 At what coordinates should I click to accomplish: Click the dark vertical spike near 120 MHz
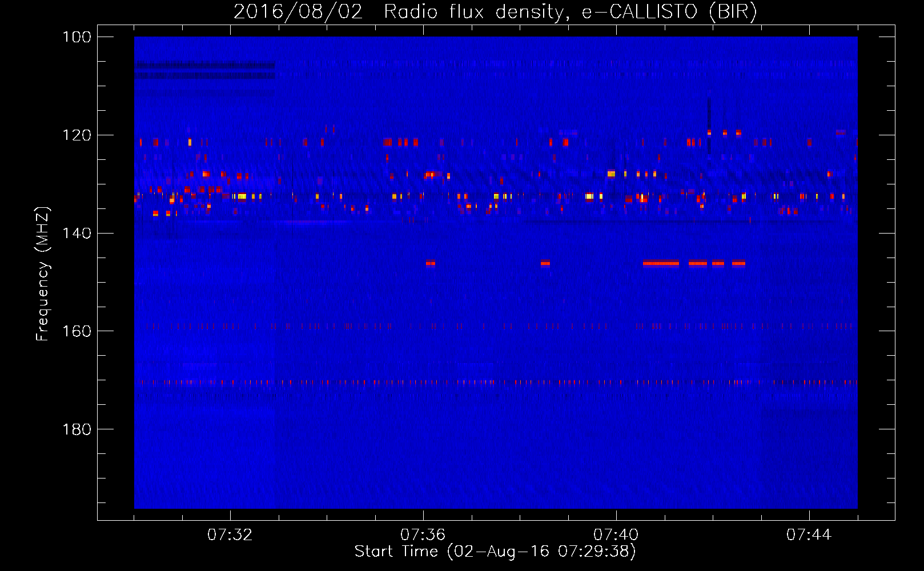709,124
